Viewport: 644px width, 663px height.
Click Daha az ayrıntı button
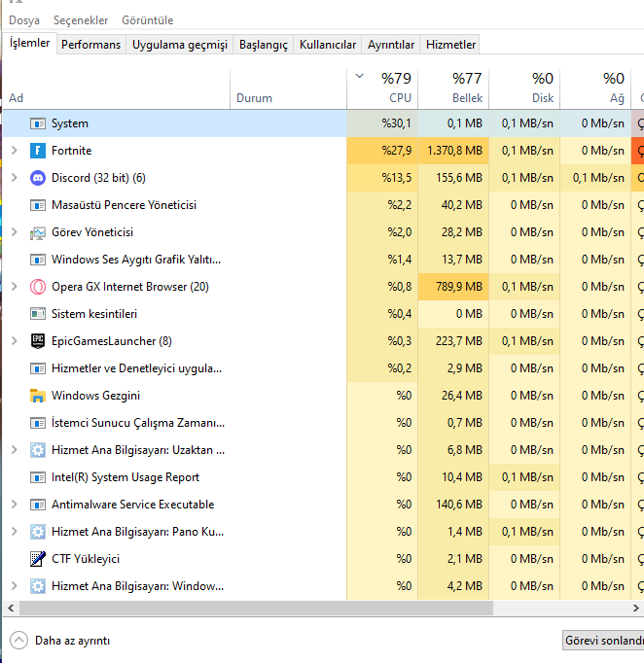click(59, 641)
